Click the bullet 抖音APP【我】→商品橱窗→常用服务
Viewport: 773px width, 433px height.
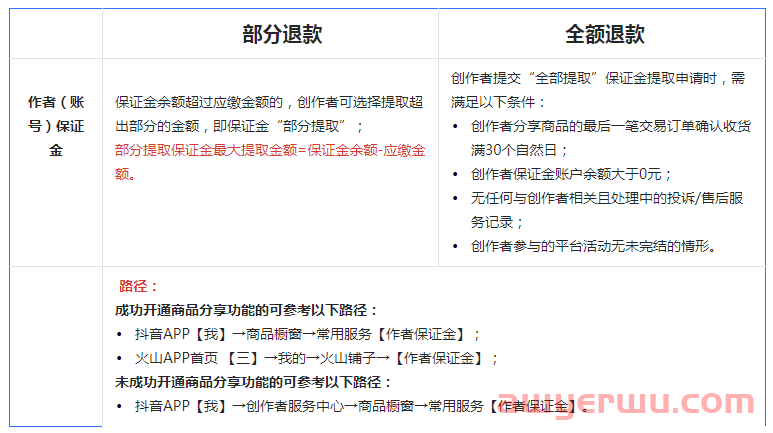(x=307, y=334)
